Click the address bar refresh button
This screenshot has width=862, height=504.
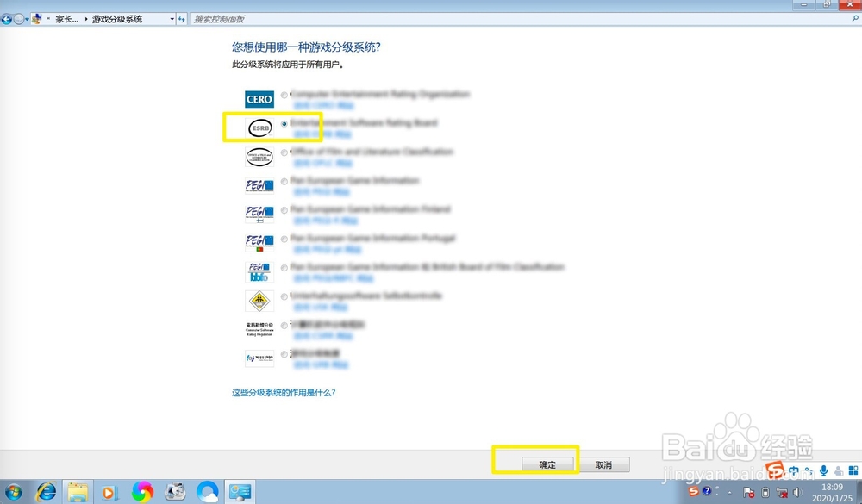click(x=181, y=19)
